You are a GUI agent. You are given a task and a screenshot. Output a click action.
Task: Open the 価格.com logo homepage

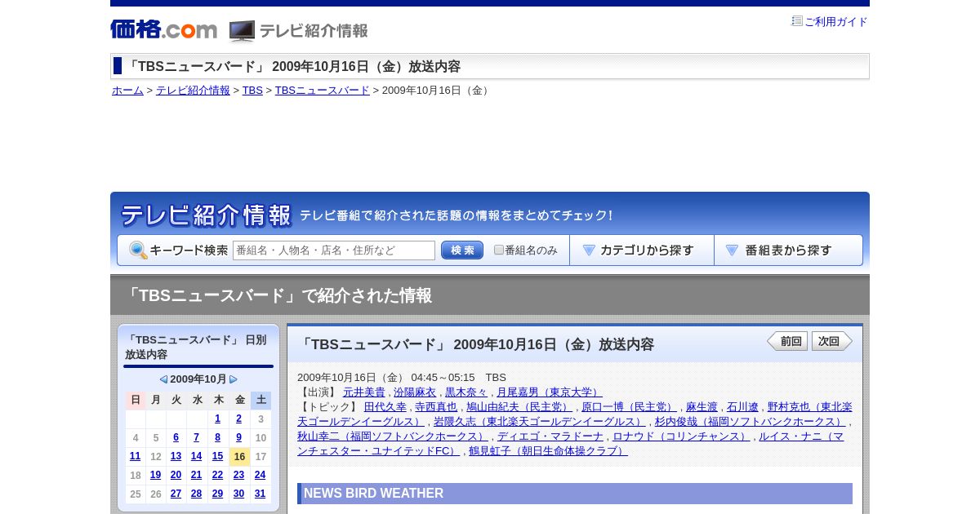pos(163,29)
